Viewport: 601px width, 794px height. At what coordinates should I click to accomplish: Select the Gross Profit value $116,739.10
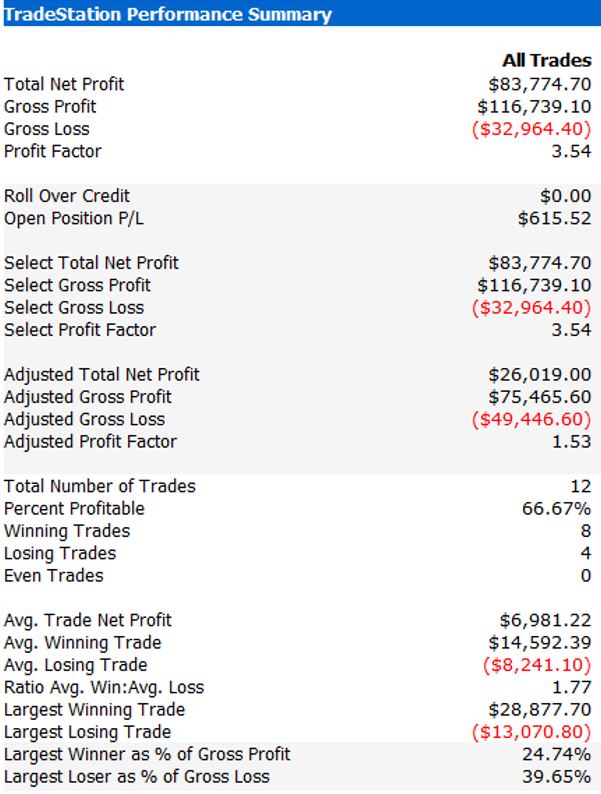pos(534,106)
